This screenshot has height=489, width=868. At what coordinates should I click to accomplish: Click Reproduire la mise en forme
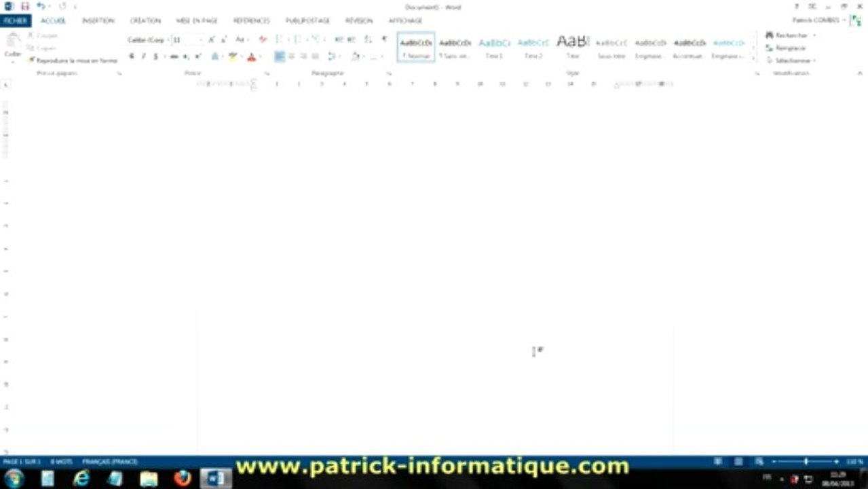[73, 60]
